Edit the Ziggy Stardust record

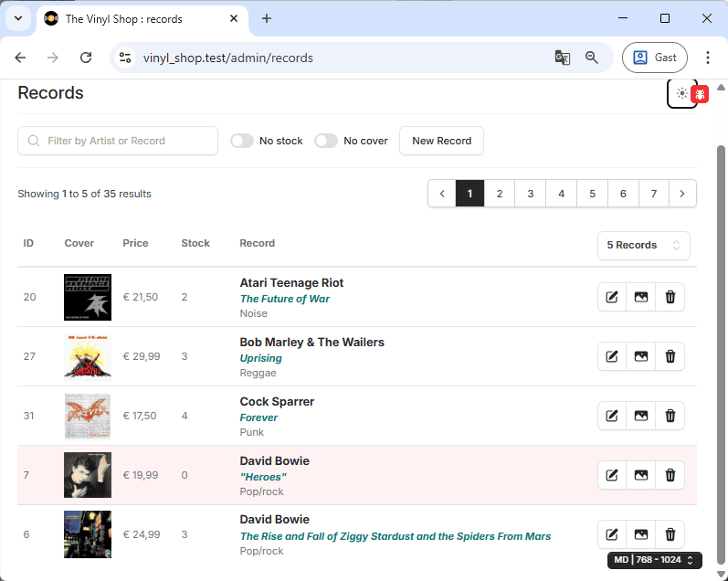(612, 534)
